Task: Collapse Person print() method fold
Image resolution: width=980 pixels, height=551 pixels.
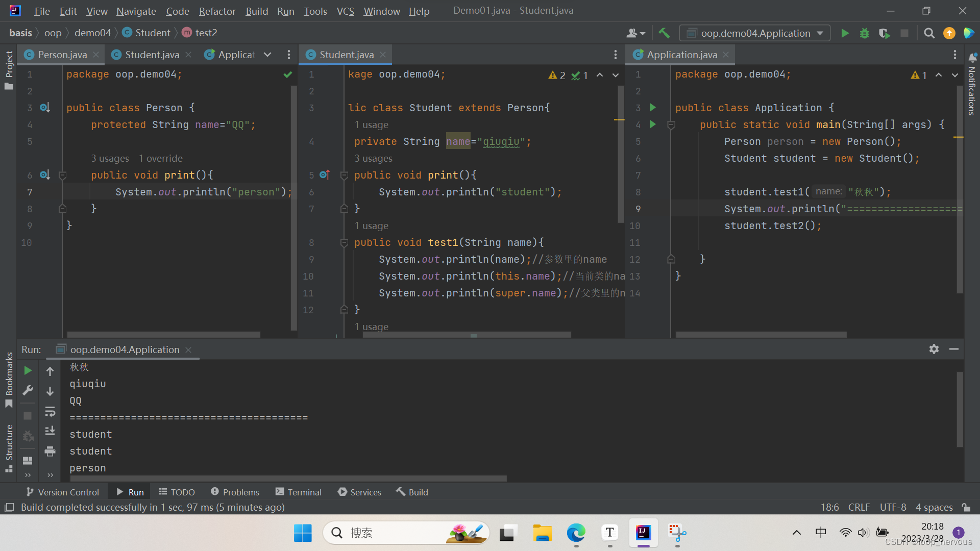Action: tap(63, 175)
